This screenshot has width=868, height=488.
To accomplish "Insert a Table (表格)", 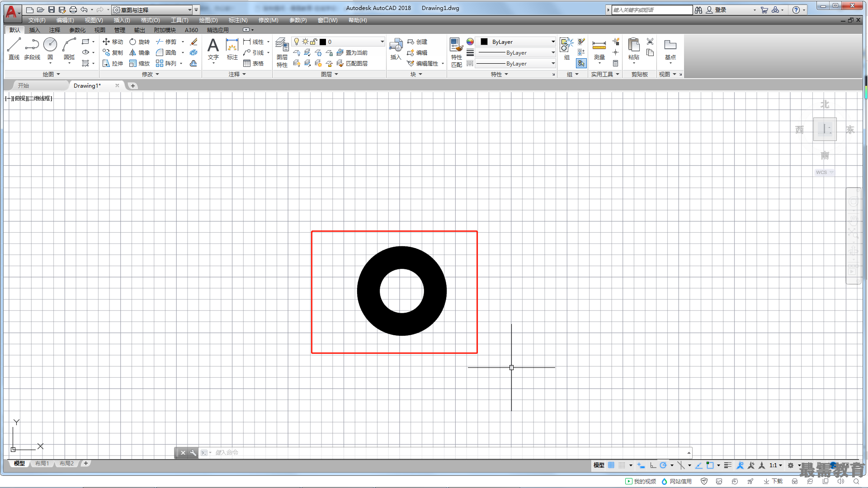I will click(x=253, y=63).
